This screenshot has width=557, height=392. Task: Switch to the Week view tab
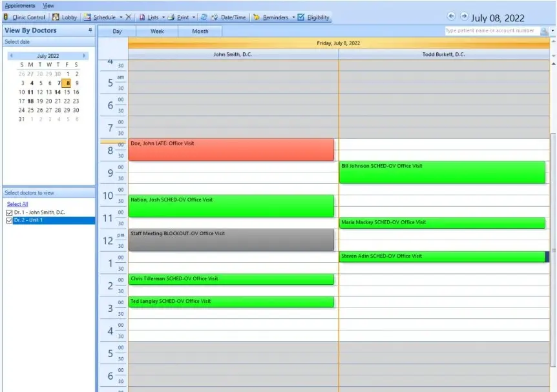pyautogui.click(x=157, y=31)
